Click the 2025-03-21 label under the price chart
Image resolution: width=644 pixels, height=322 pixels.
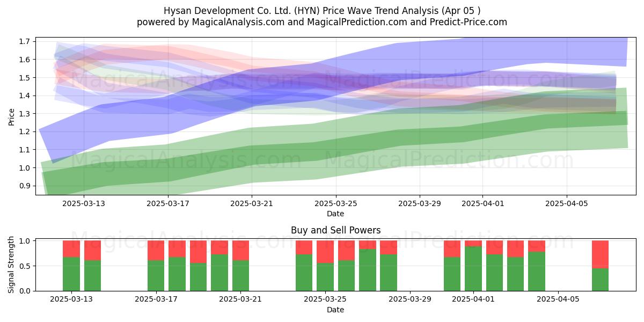click(x=252, y=203)
